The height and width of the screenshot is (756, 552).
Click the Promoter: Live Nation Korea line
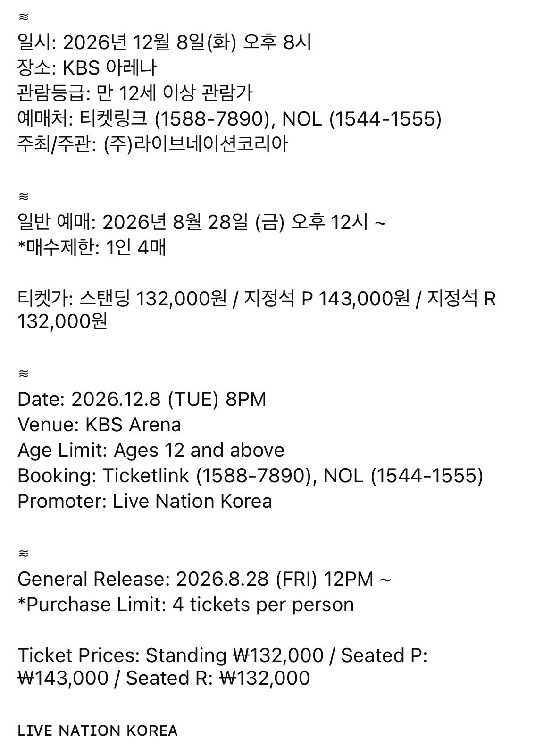(145, 501)
